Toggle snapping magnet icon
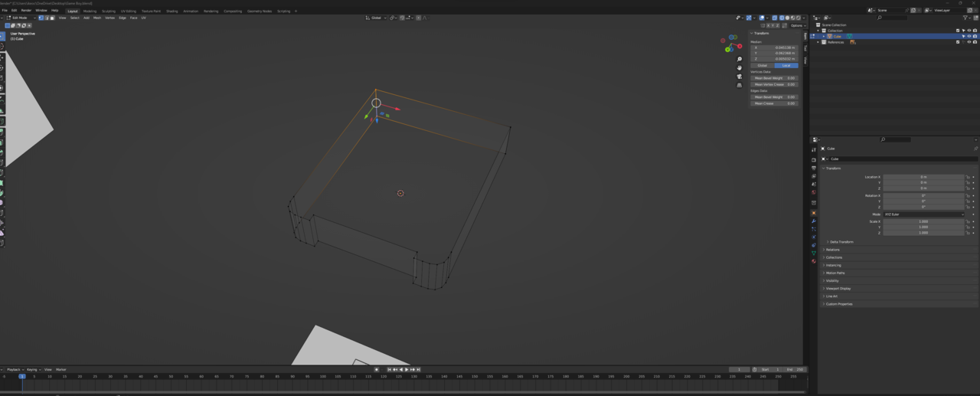The height and width of the screenshot is (396, 980). click(x=402, y=18)
